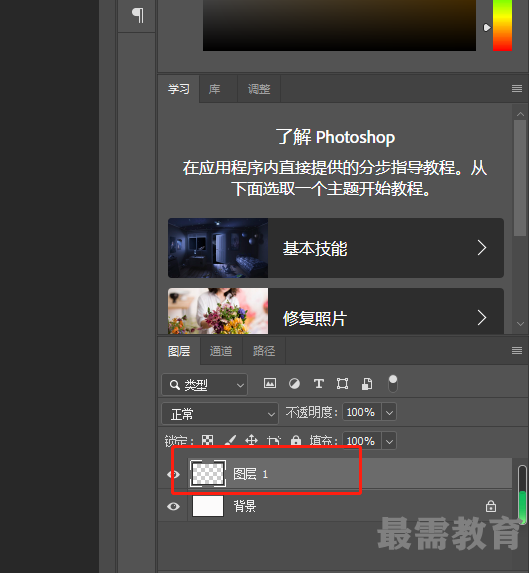
Task: Open the 基本技能 tutorial card
Action: (336, 248)
